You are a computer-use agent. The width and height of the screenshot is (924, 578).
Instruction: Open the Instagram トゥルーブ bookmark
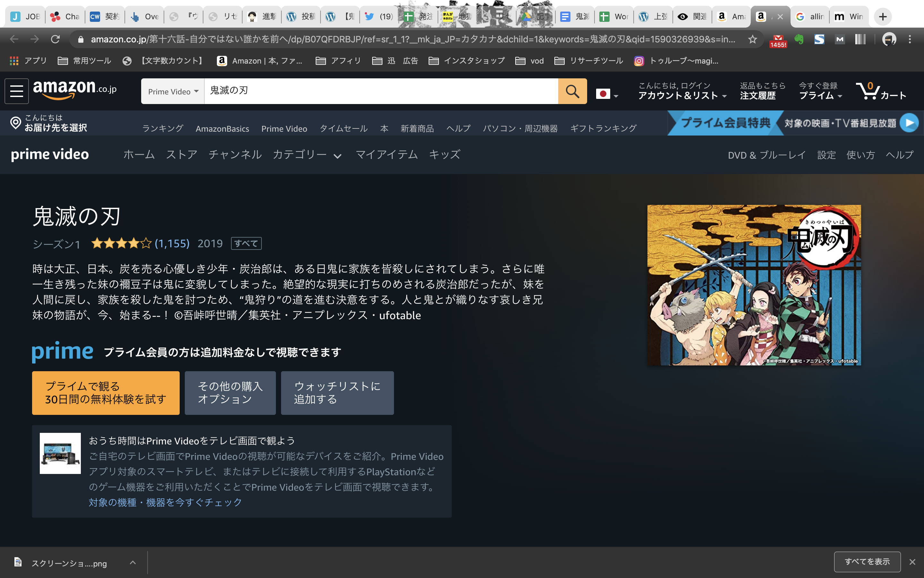coord(676,61)
